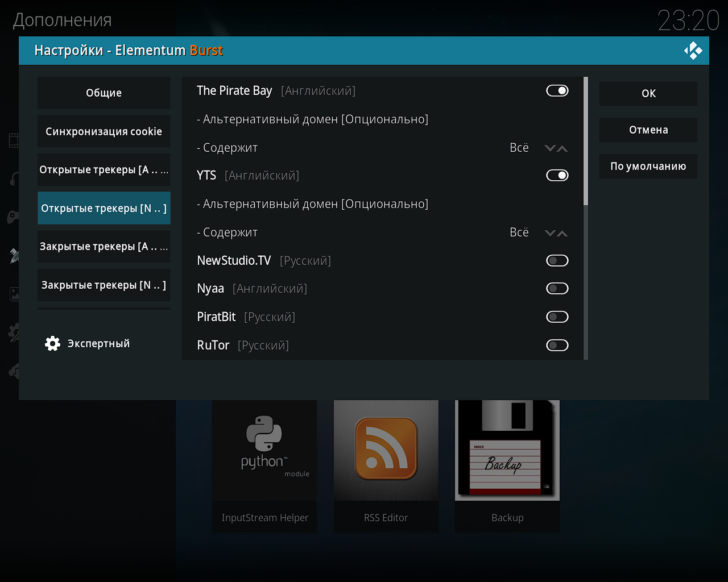Screen dimensions: 728x582
Task: Enable the NewStudio.TV tracker toggle
Action: click(x=557, y=260)
